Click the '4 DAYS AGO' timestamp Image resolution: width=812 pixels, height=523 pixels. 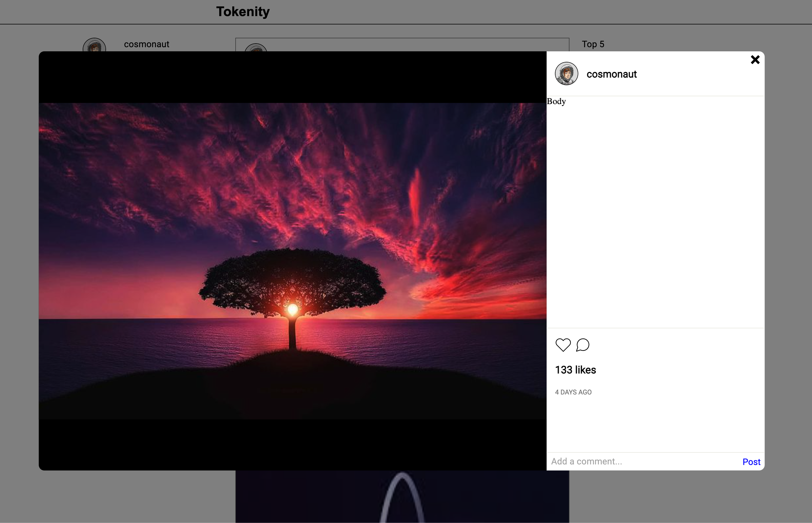tap(573, 392)
